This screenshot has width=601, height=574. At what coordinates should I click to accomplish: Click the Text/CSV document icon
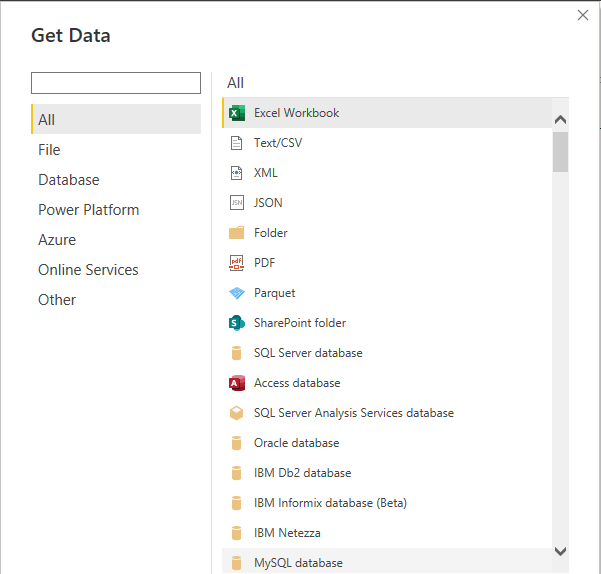[236, 143]
